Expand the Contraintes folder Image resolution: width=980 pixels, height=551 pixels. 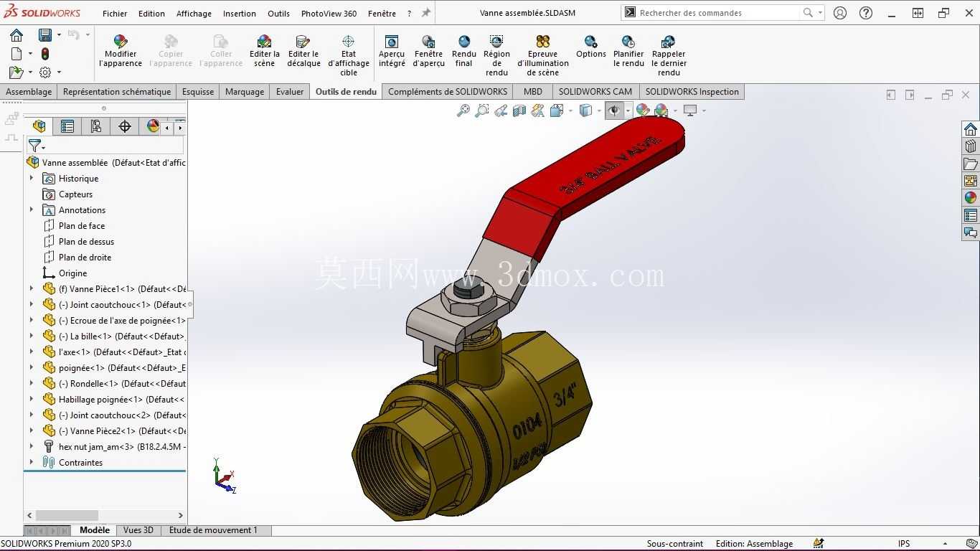(x=32, y=463)
